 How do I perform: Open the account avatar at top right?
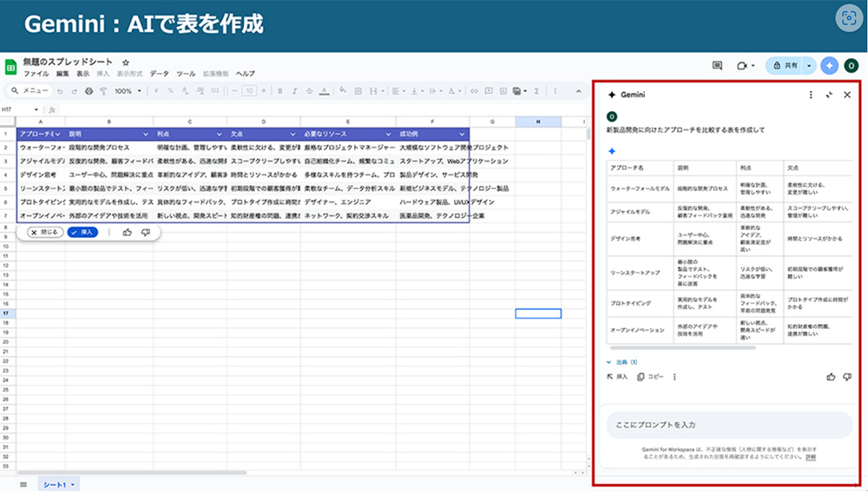[x=851, y=65]
